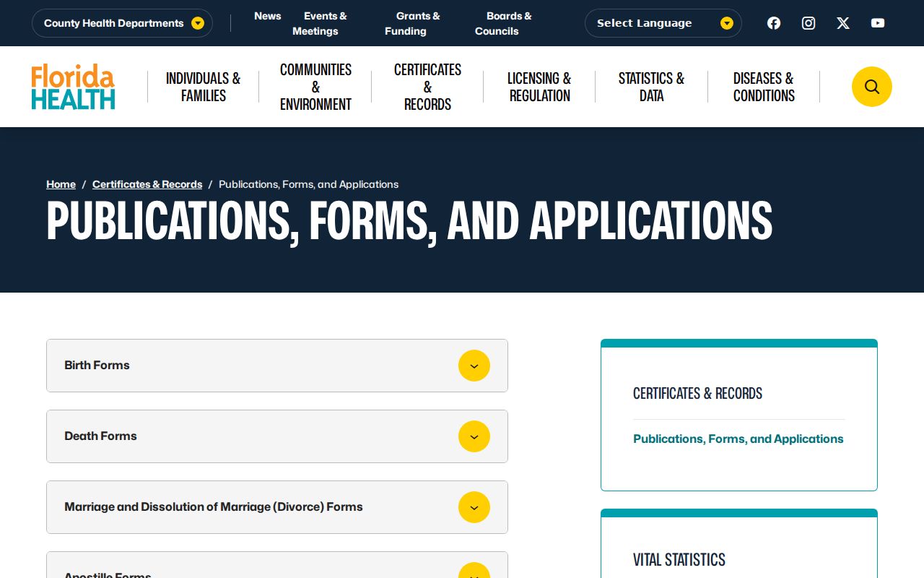Click the Florida Health logo
This screenshot has height=578, width=924.
pyautogui.click(x=73, y=87)
